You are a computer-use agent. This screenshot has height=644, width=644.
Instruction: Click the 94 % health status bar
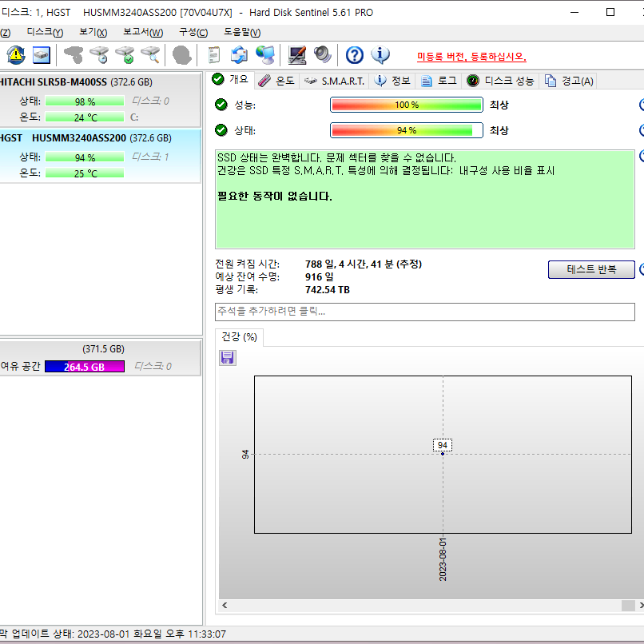click(x=407, y=130)
